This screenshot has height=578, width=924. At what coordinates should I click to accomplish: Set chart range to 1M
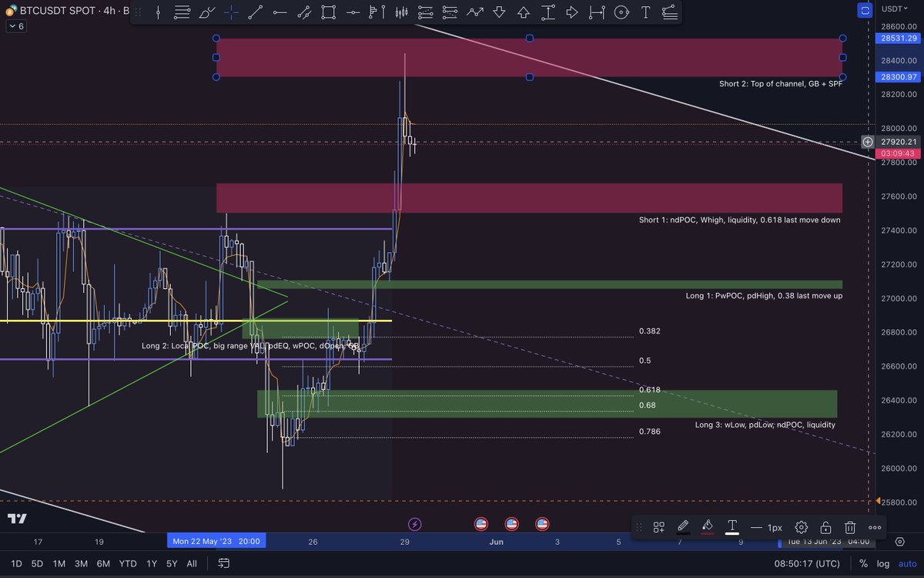tap(59, 563)
